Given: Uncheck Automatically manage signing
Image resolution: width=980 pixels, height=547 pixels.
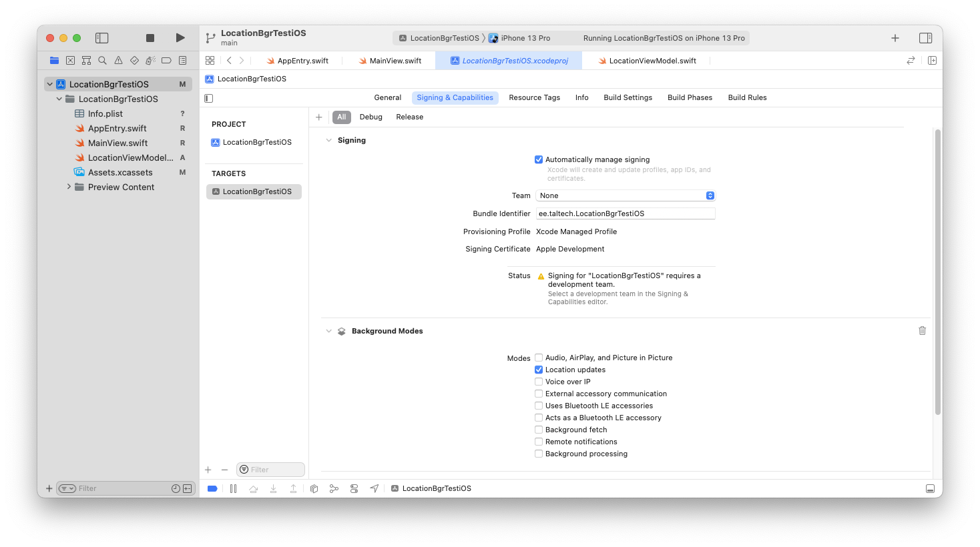Looking at the screenshot, I should pyautogui.click(x=539, y=159).
